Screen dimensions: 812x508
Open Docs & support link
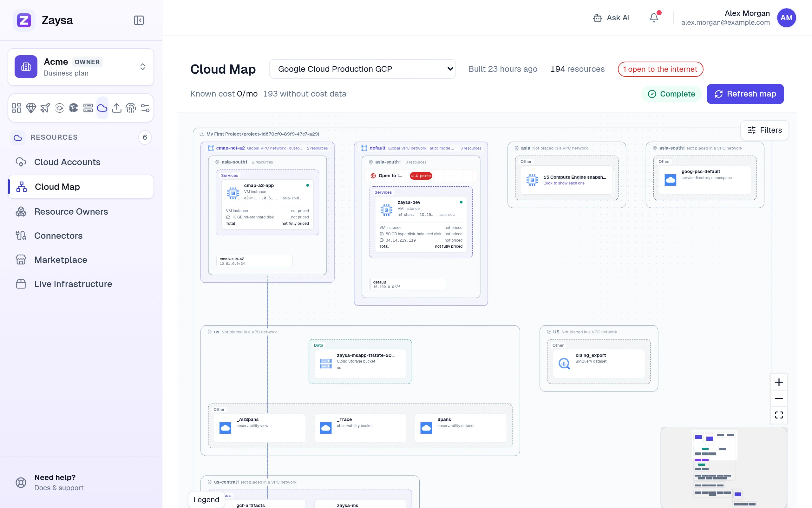point(59,487)
